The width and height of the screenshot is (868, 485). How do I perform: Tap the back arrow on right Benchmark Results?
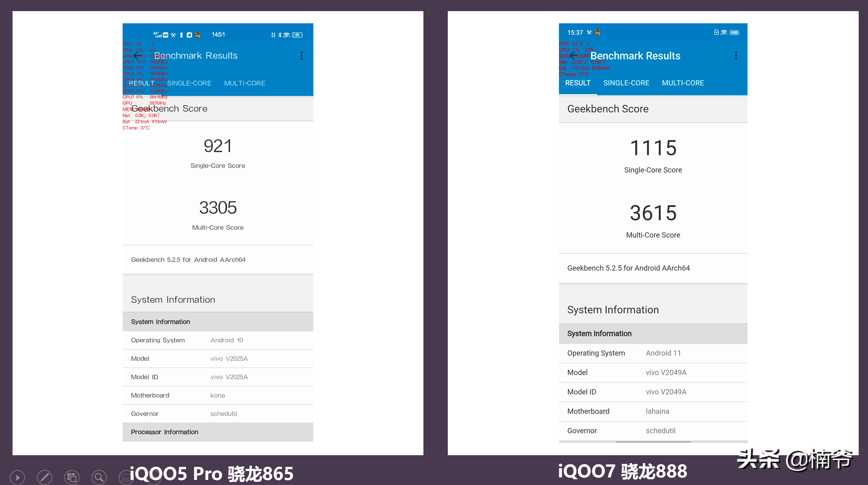(573, 55)
